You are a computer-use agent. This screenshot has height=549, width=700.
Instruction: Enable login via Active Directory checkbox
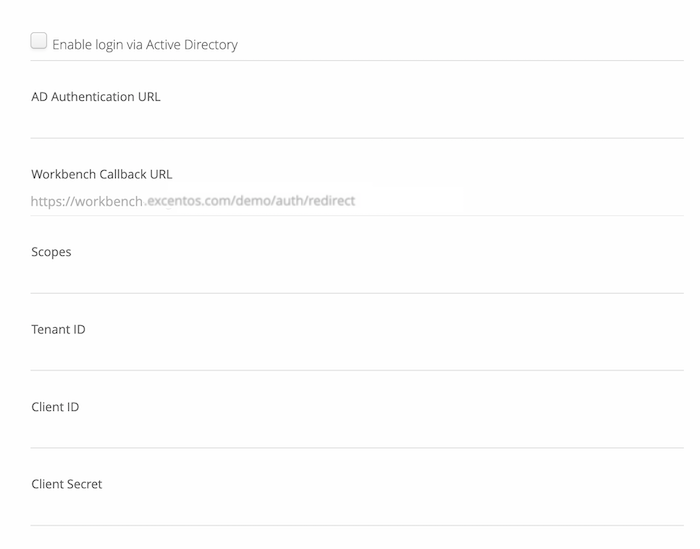tap(39, 41)
